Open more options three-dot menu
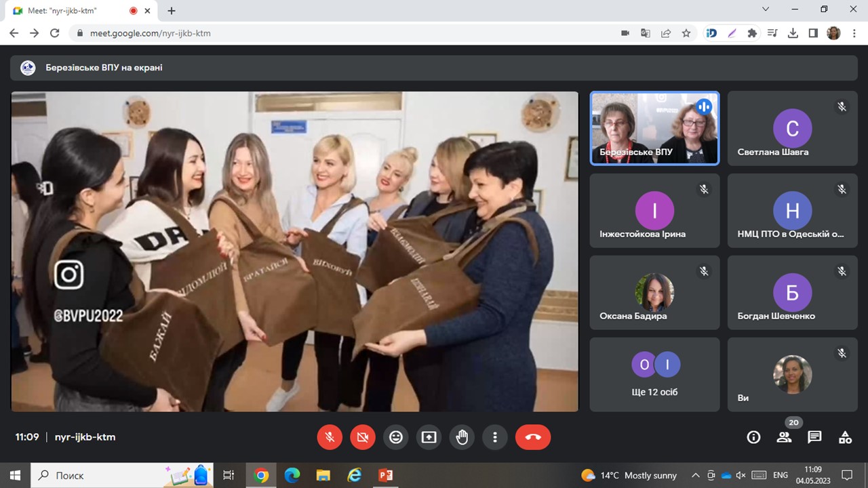This screenshot has height=488, width=868. [495, 437]
